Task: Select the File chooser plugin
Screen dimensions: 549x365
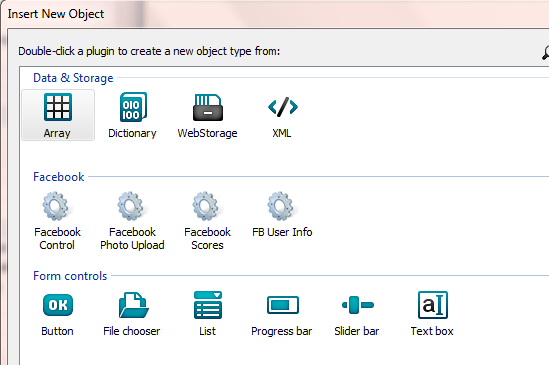Action: [x=132, y=314]
